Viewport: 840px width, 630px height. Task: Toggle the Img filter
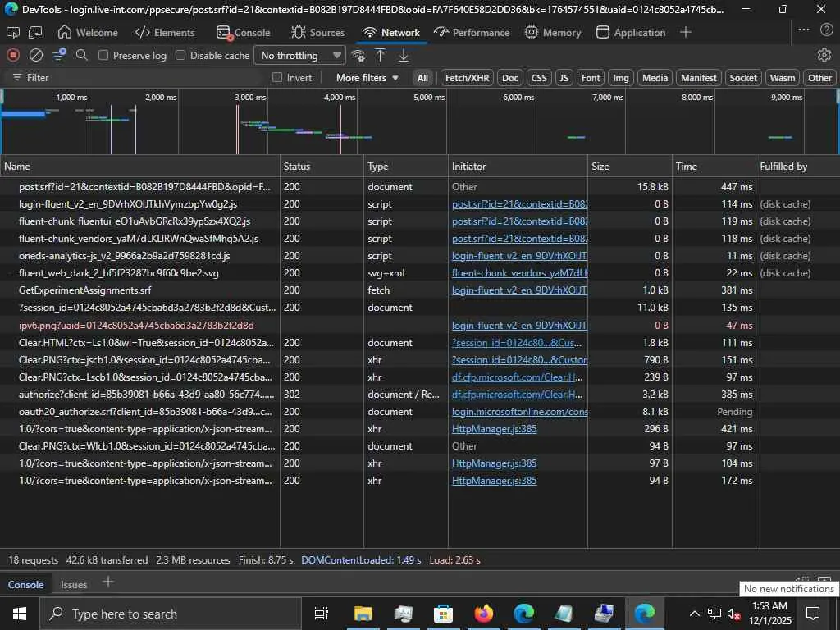621,78
